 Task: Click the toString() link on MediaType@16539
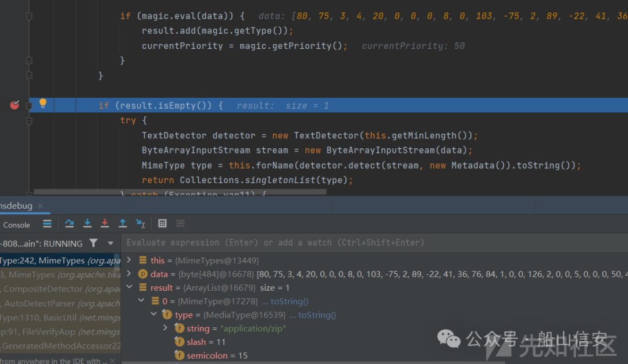coord(317,315)
